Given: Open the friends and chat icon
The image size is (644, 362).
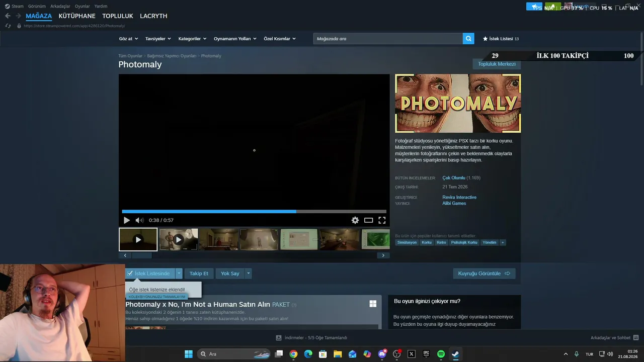Looking at the screenshot, I should coord(636,338).
